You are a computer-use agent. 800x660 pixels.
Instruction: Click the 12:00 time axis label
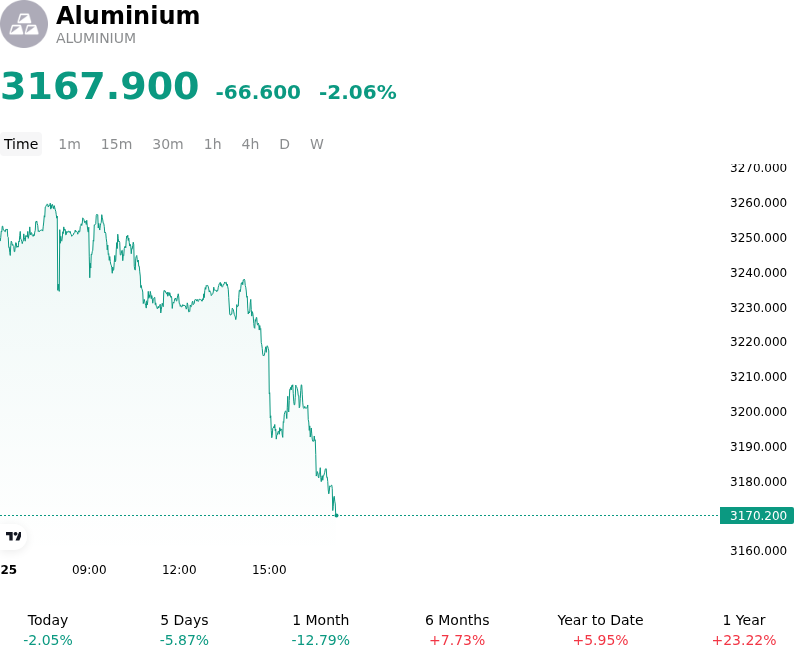pos(179,570)
